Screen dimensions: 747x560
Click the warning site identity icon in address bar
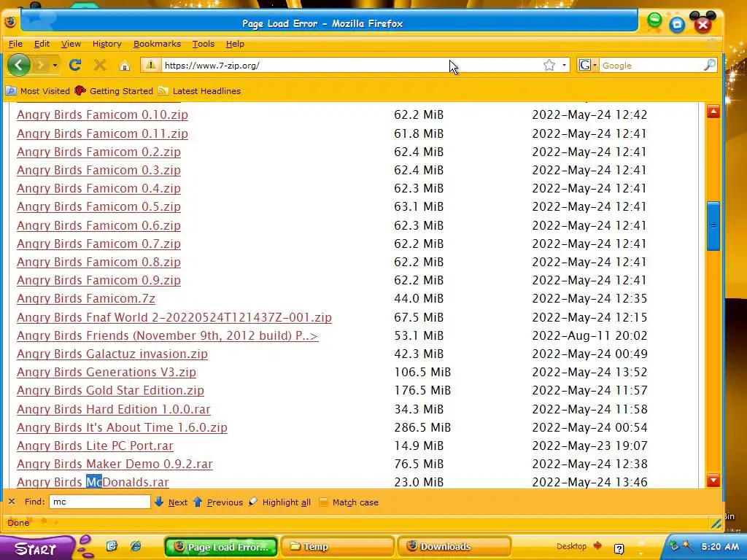coord(151,65)
